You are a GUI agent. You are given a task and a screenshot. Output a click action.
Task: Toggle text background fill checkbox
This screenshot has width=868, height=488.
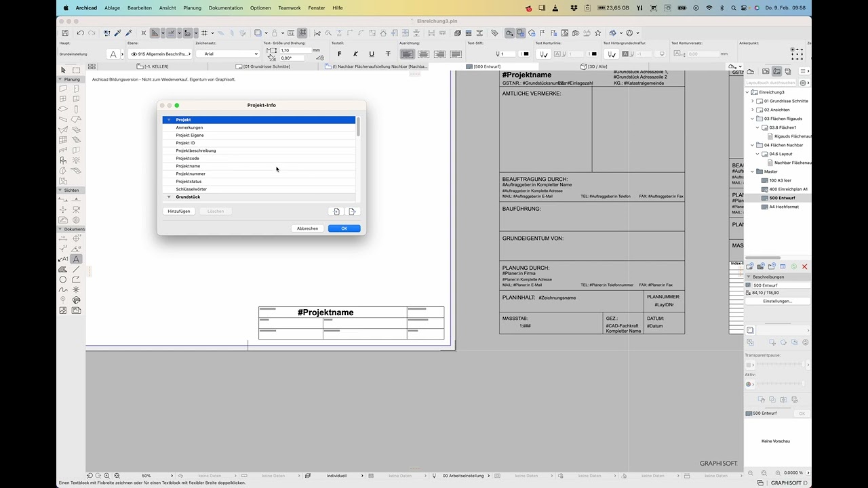pyautogui.click(x=611, y=54)
